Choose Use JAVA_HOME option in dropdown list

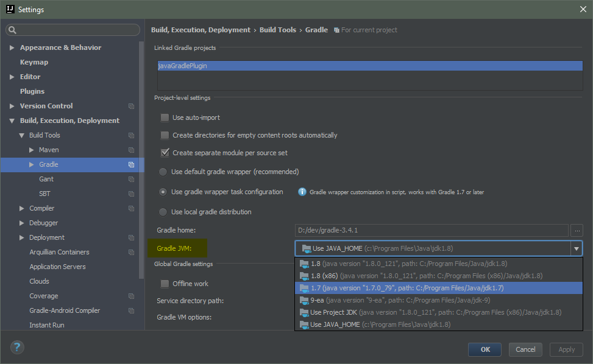click(x=439, y=324)
